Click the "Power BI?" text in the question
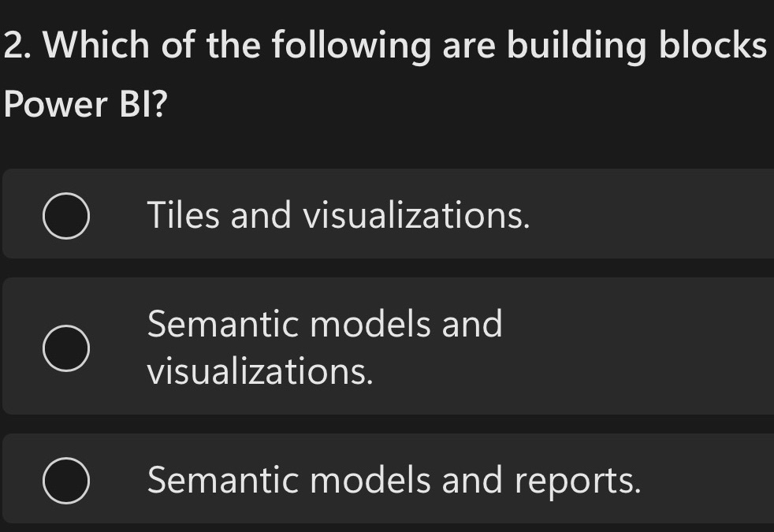 coord(85,105)
